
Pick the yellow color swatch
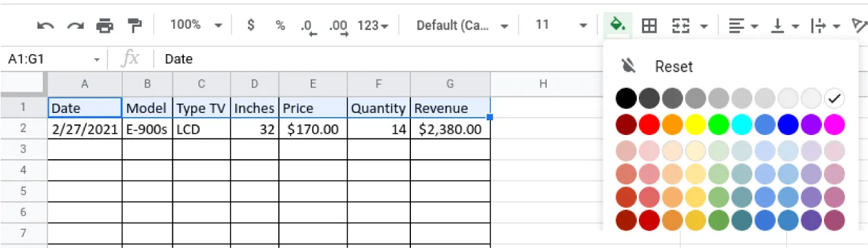pos(696,124)
